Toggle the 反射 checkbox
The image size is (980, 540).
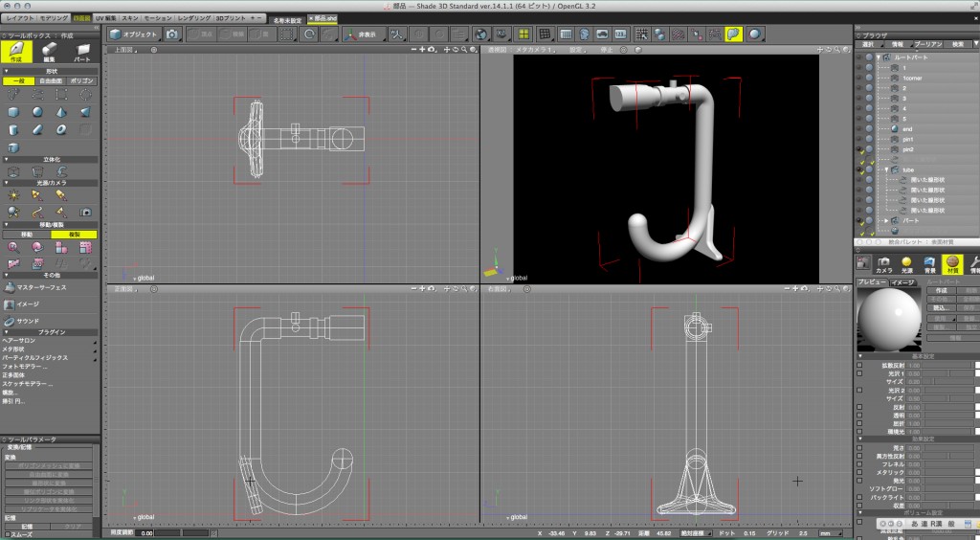(x=860, y=407)
